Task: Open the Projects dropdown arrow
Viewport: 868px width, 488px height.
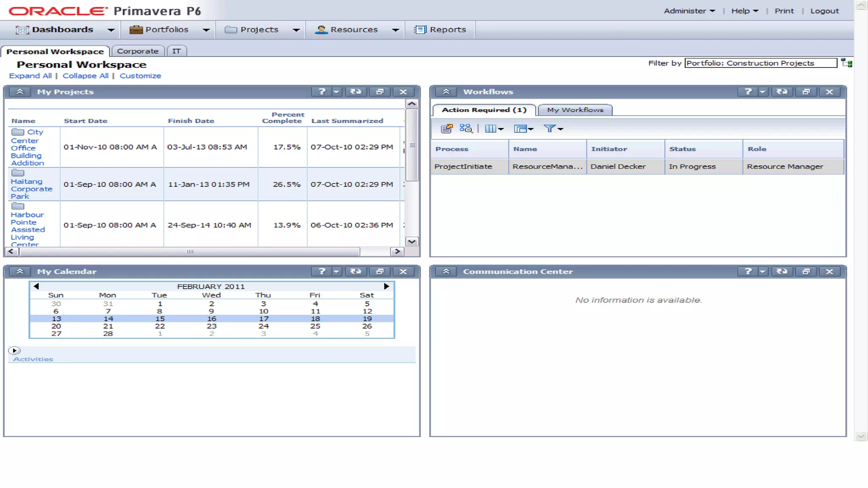Action: [x=296, y=30]
